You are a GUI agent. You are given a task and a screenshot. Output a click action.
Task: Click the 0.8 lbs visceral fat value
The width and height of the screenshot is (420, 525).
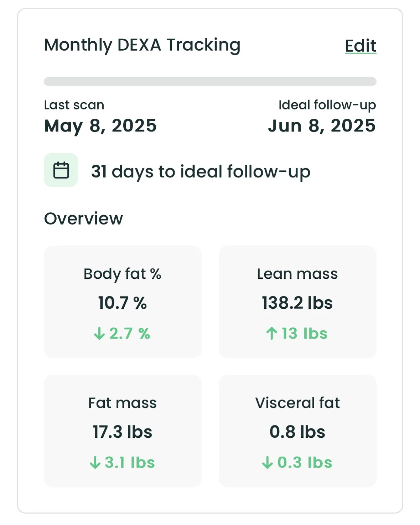[x=297, y=432]
